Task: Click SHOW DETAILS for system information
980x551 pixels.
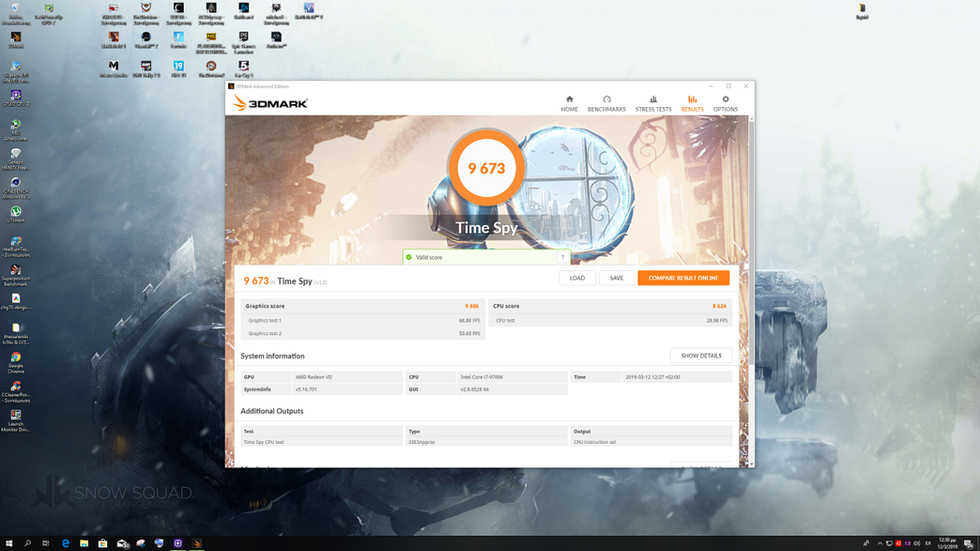Action: click(x=701, y=356)
